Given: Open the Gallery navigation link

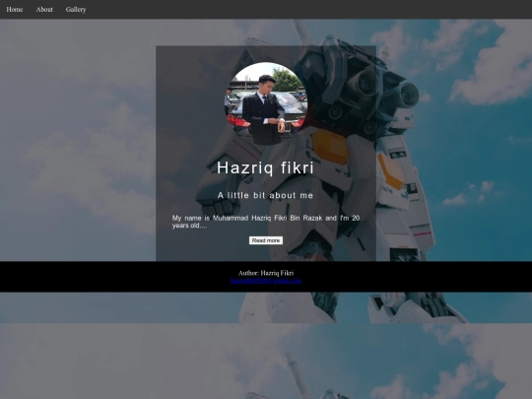Looking at the screenshot, I should coord(76,10).
